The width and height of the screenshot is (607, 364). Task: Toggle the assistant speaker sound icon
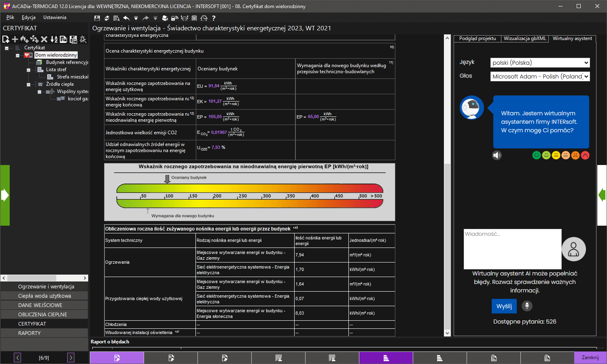[x=497, y=155]
